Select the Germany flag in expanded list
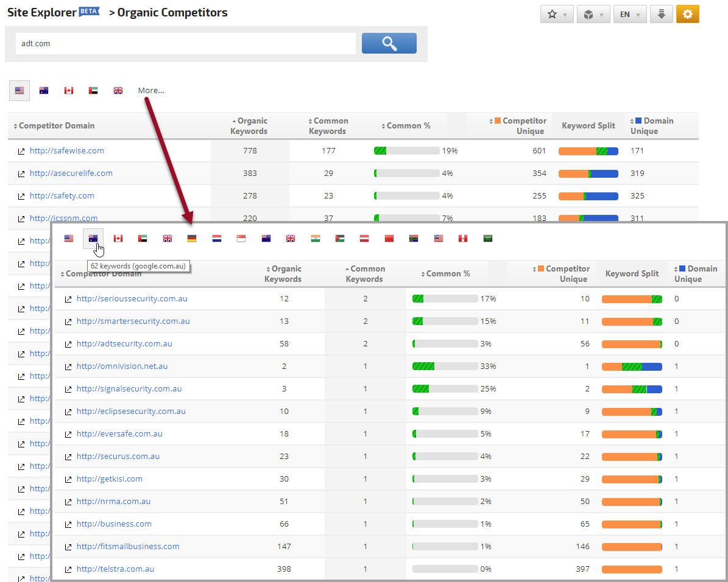This screenshot has width=728, height=582. [x=192, y=239]
